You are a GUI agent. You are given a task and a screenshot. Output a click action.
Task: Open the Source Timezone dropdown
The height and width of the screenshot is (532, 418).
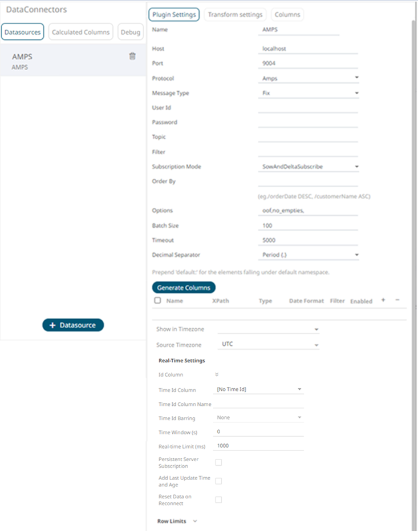pyautogui.click(x=268, y=344)
